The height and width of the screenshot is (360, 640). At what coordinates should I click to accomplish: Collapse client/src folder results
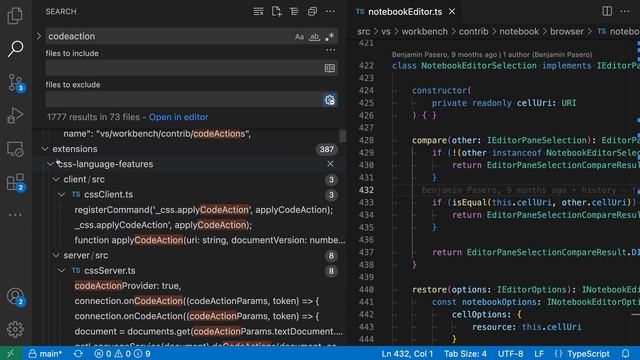[x=56, y=179]
